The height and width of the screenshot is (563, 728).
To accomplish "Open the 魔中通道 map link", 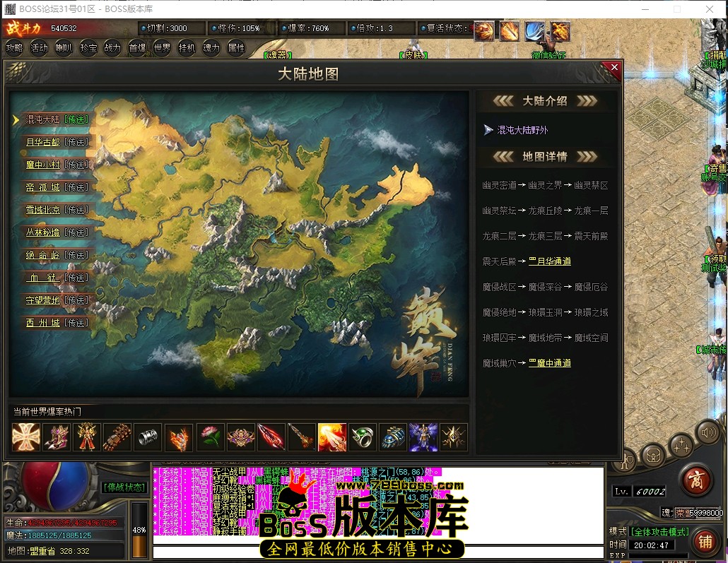I will [x=550, y=363].
